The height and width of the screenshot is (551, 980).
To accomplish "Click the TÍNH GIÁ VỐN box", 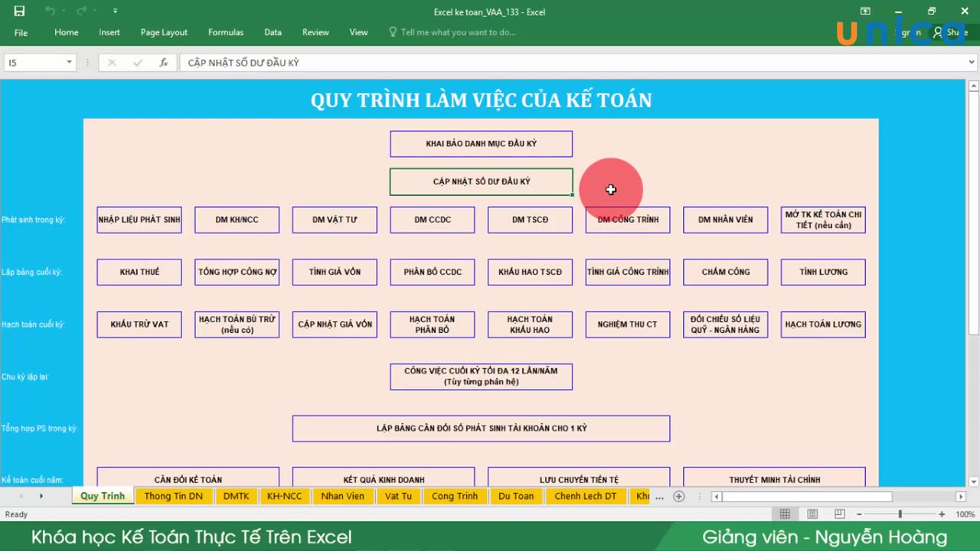I will [335, 272].
